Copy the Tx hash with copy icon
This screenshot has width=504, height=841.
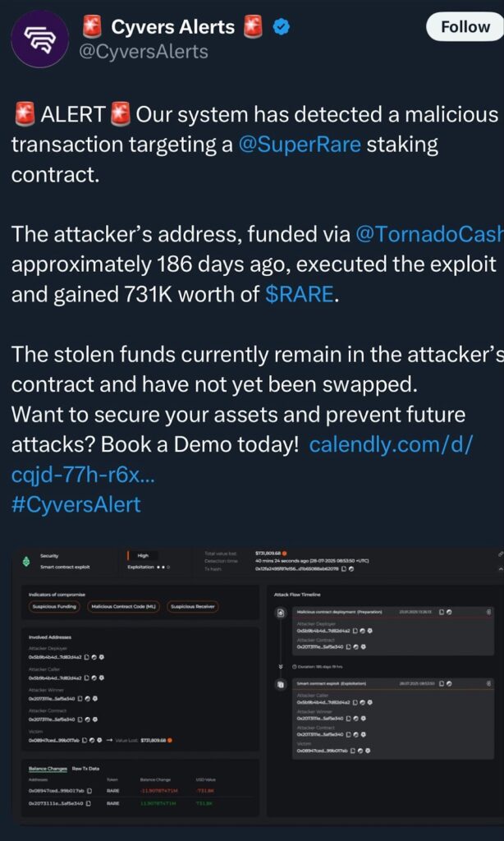[x=344, y=569]
